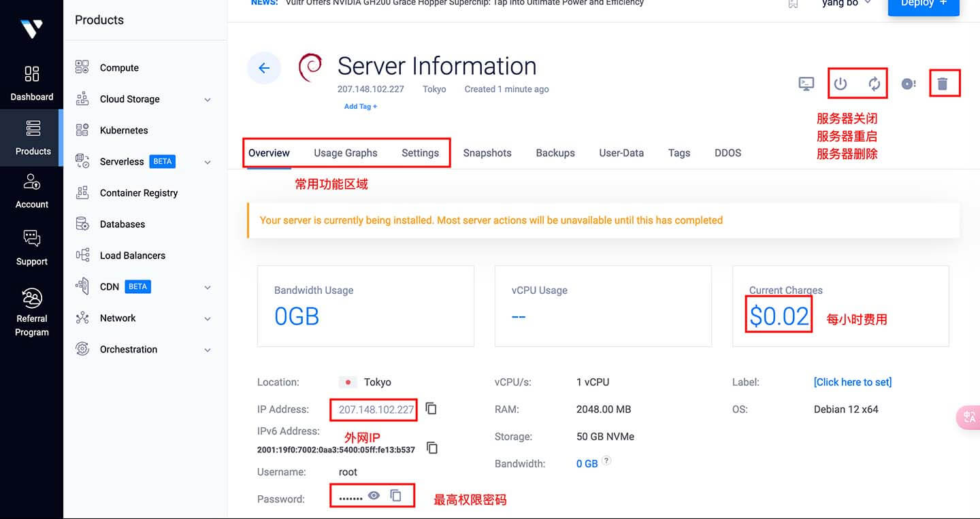Copy the IP address to clipboard
This screenshot has height=519, width=980.
pyautogui.click(x=431, y=409)
